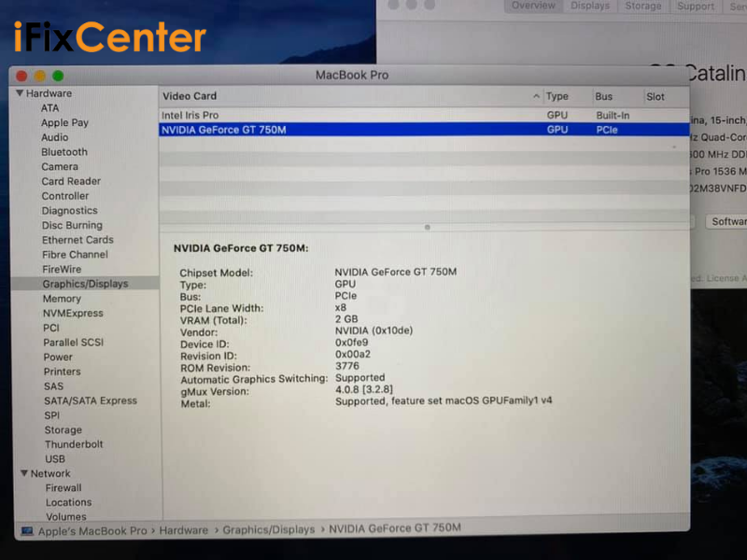747x560 pixels.
Task: Open SPI in the sidebar
Action: click(52, 415)
